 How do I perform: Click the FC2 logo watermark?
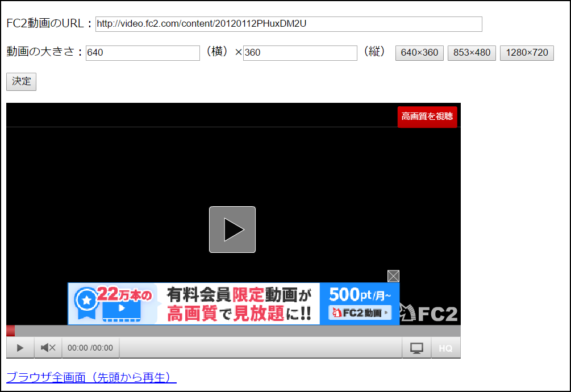click(x=430, y=313)
